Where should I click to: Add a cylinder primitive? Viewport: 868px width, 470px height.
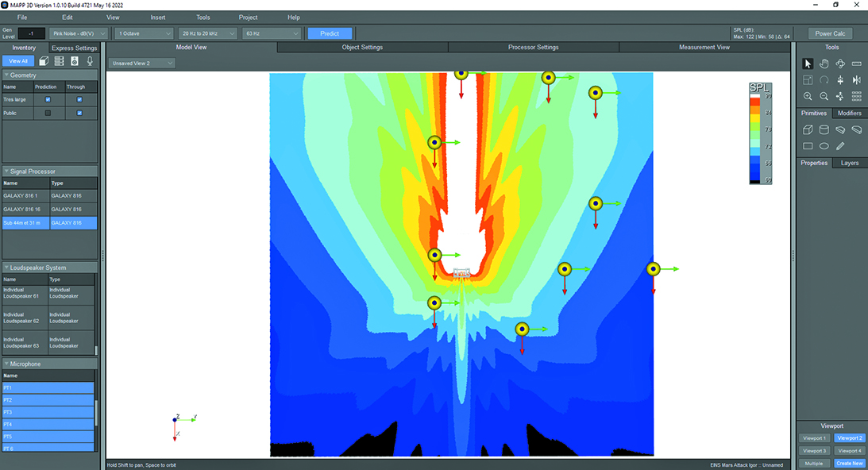(824, 130)
